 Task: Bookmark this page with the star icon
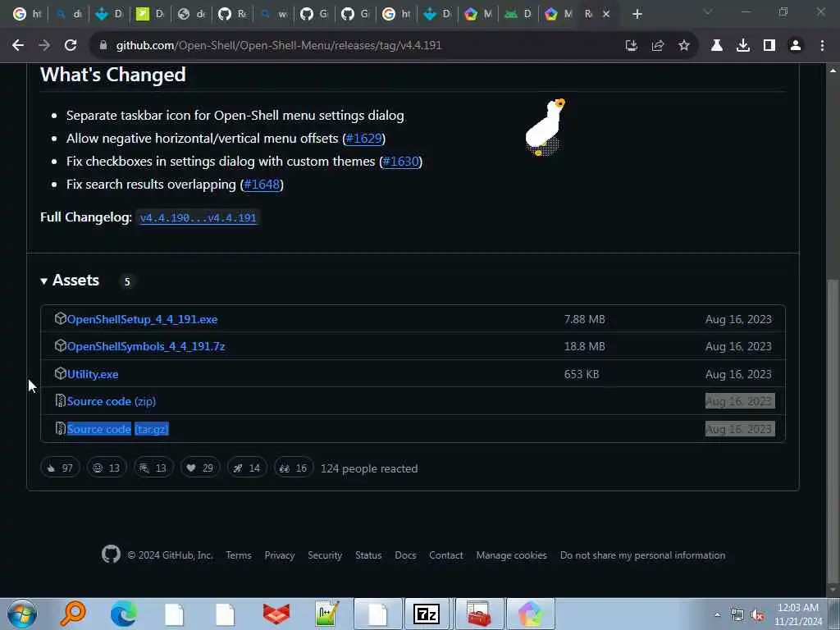pos(684,46)
